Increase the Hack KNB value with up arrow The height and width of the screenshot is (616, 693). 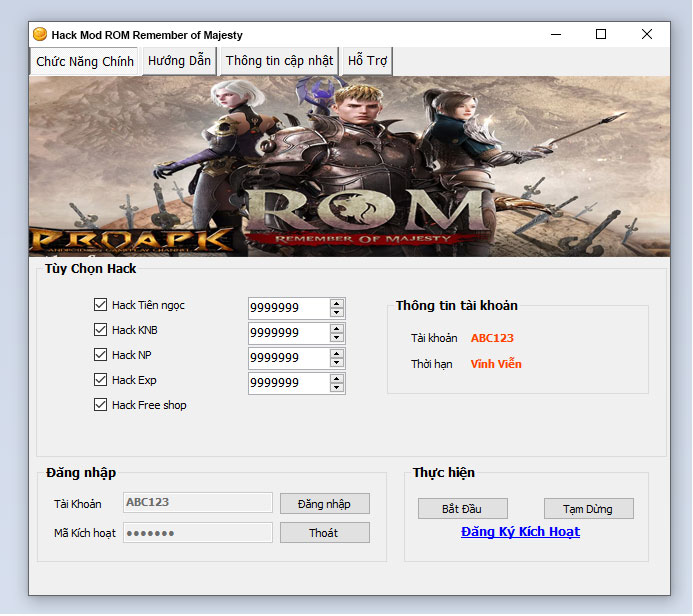pyautogui.click(x=337, y=329)
